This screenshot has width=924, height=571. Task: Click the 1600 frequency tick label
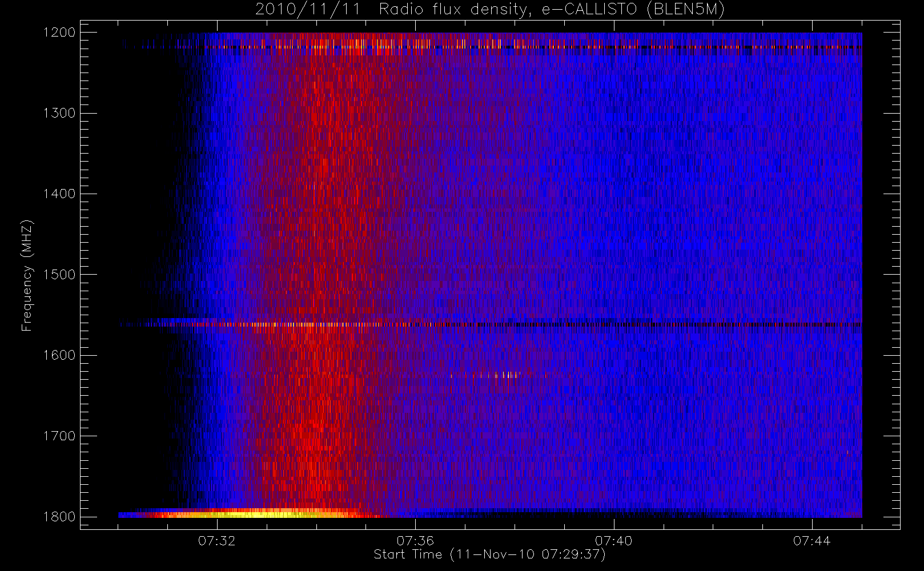coord(59,355)
